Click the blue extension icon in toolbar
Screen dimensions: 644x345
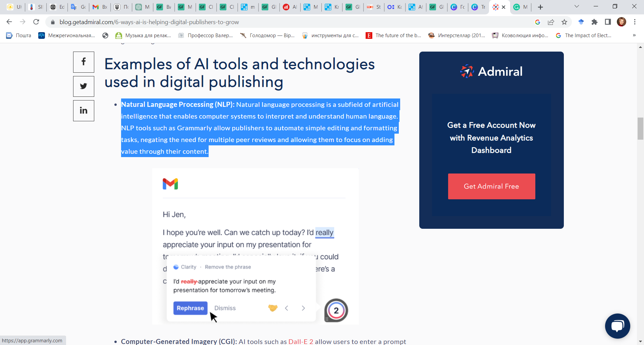pos(581,22)
